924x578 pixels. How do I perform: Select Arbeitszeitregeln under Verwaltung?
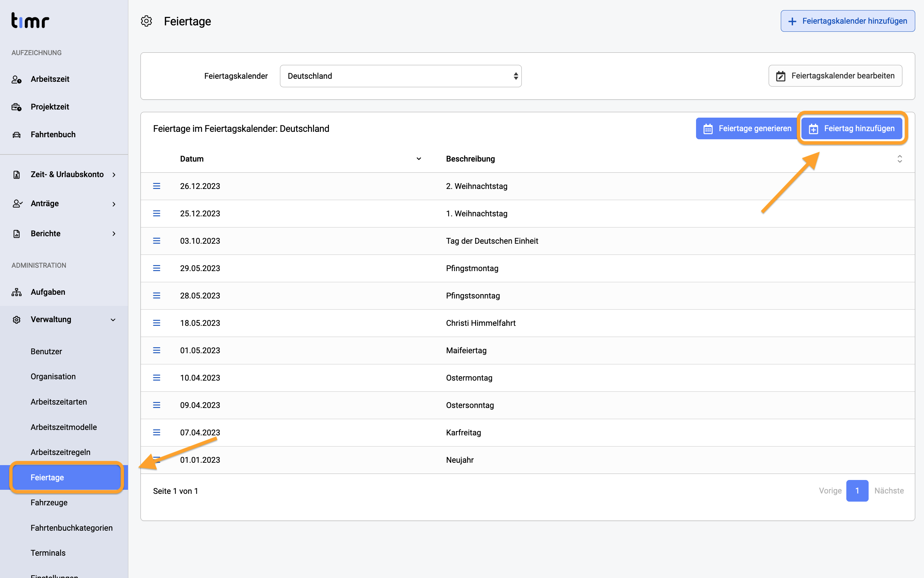60,452
